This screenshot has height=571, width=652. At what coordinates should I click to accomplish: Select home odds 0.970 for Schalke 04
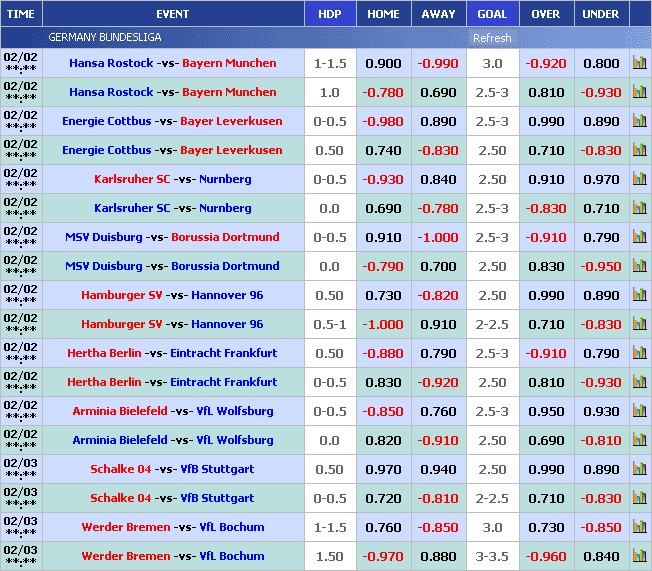coord(384,469)
